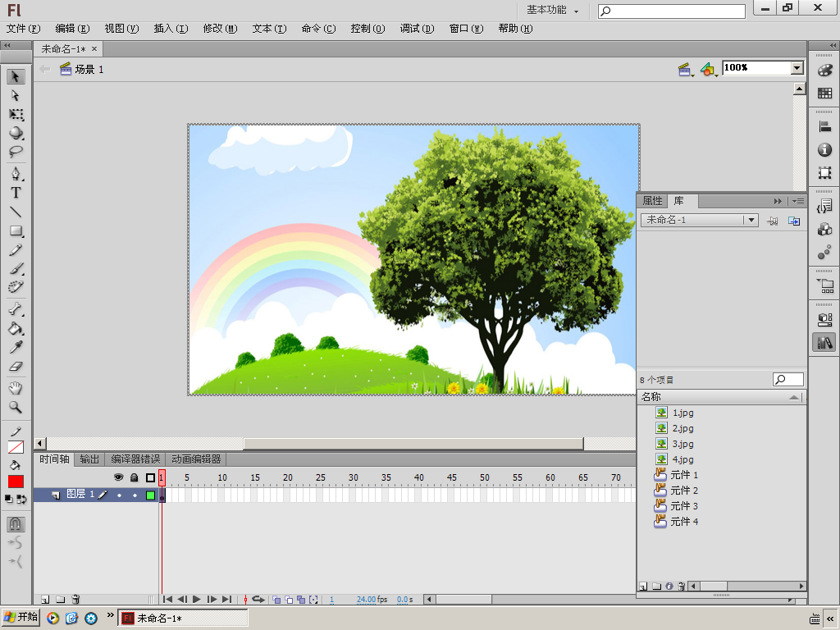Open the 插入(I) menu

coord(171,29)
